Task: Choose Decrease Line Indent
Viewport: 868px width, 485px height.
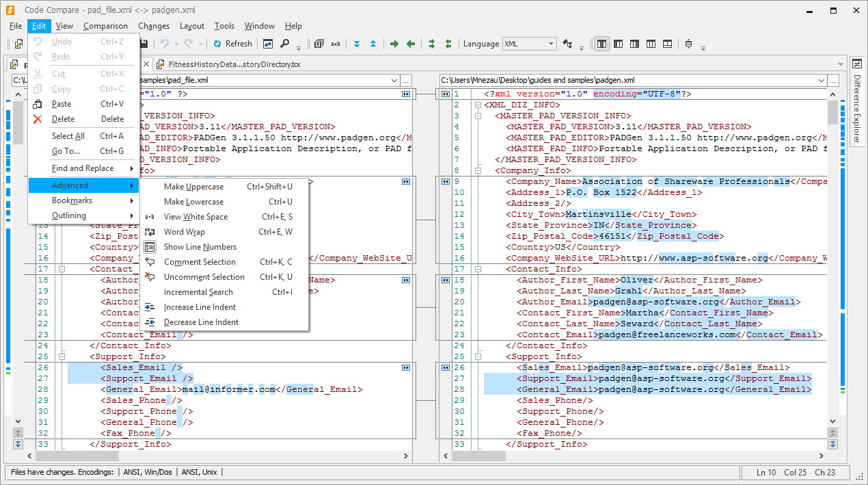Action: 224,322
